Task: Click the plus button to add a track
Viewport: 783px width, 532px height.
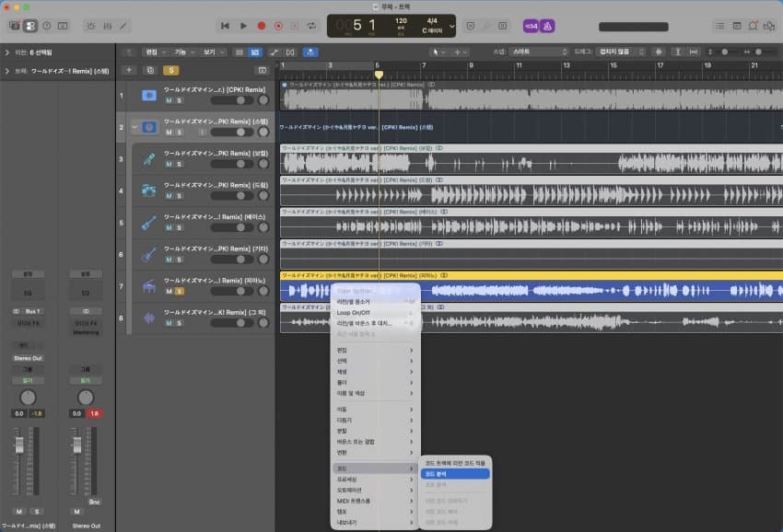Action: pos(129,70)
